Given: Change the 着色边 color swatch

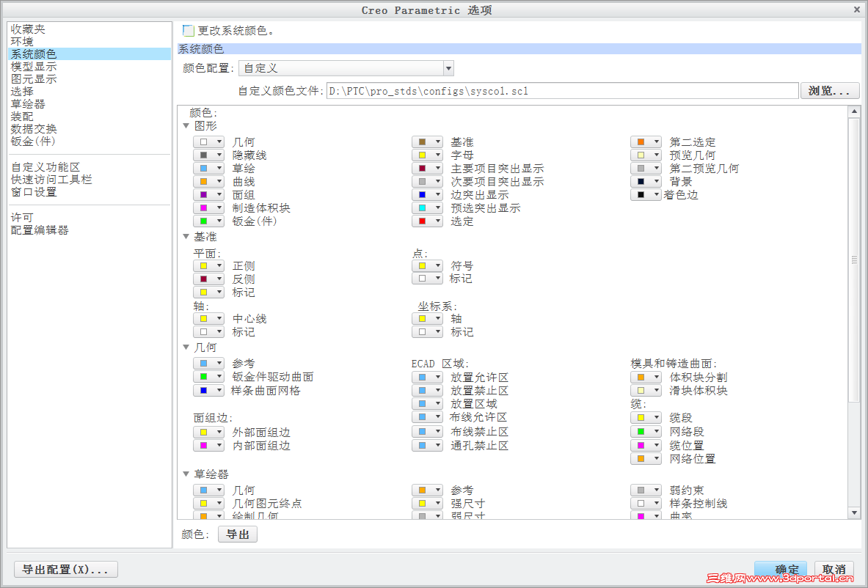Looking at the screenshot, I should 646,195.
